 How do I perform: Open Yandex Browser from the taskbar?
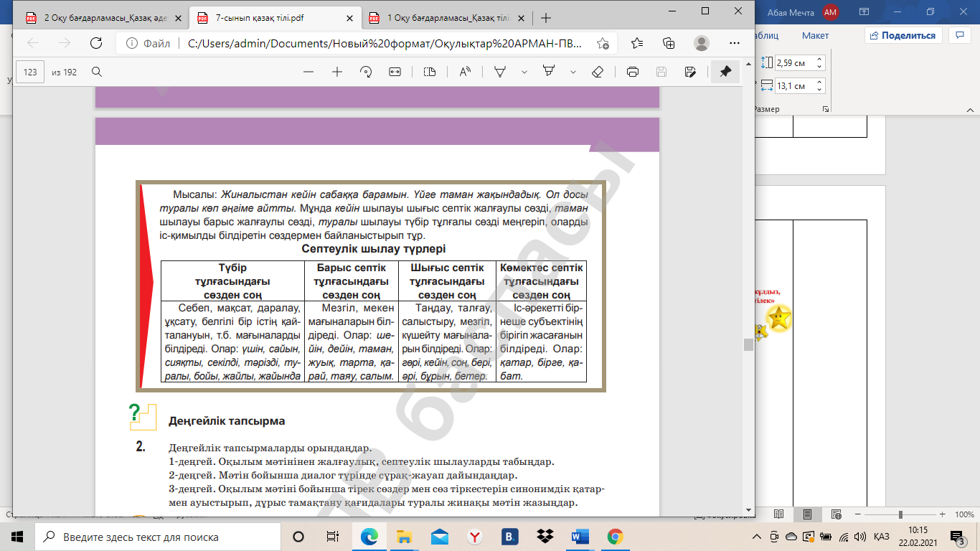tap(475, 537)
